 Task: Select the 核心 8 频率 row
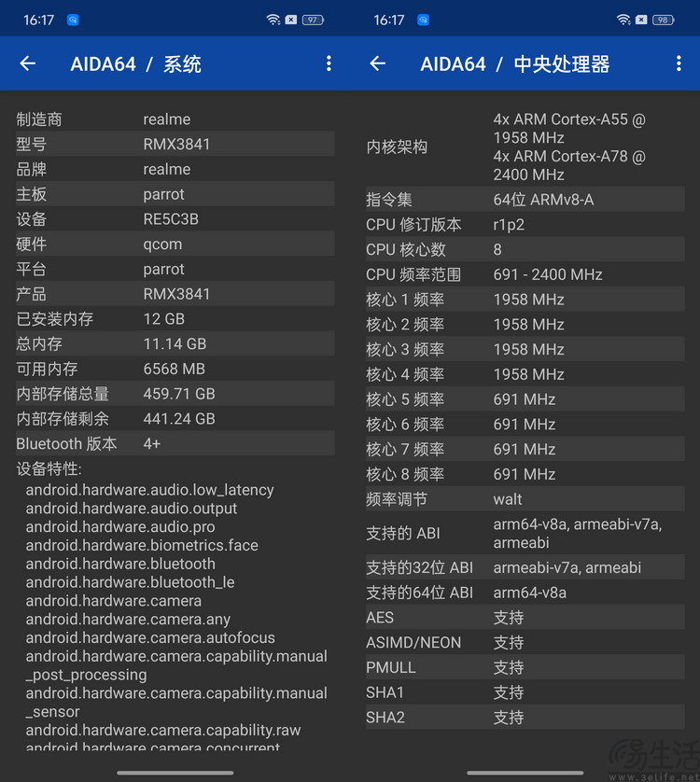click(525, 473)
